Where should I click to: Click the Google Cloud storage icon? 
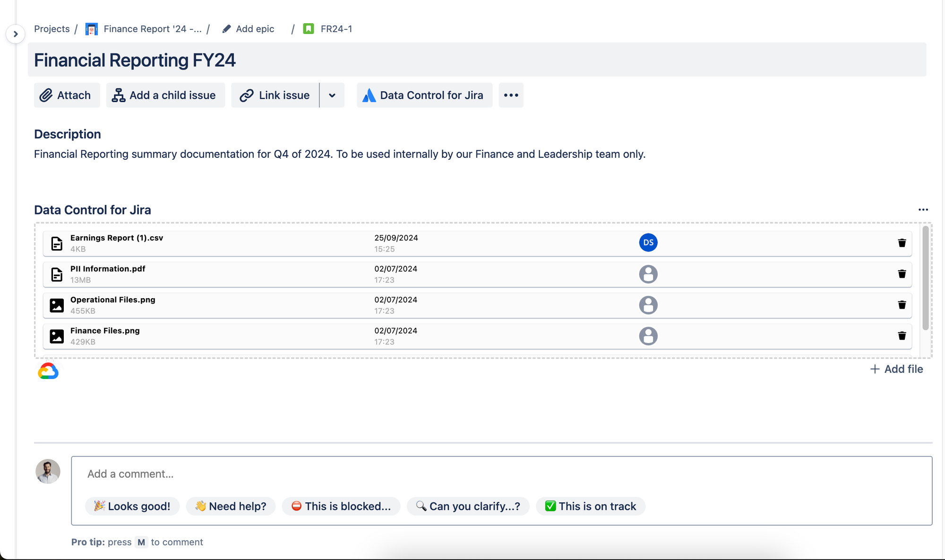48,371
